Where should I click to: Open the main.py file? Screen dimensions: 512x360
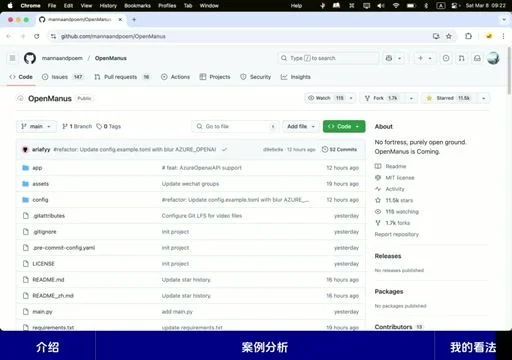42,312
